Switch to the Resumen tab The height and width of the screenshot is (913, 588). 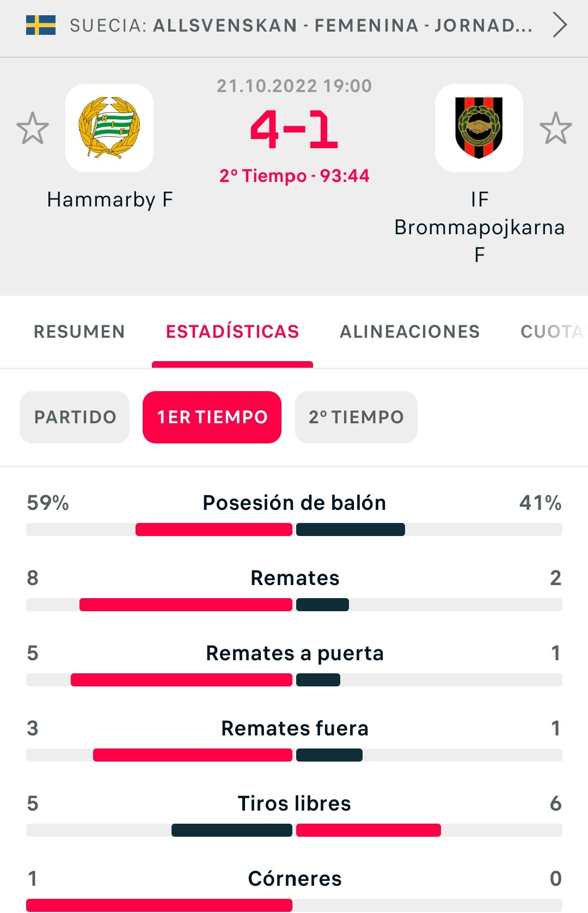point(79,331)
